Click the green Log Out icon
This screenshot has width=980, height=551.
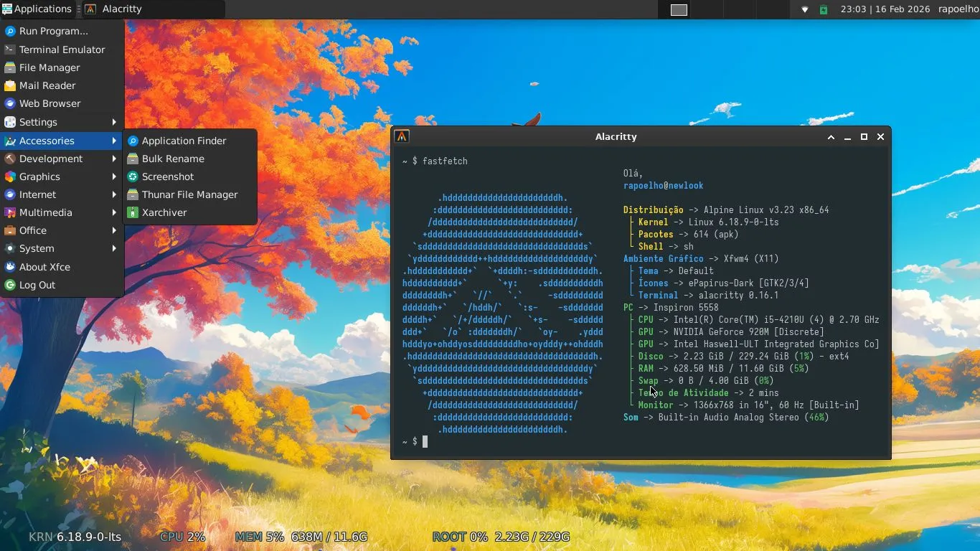click(10, 285)
